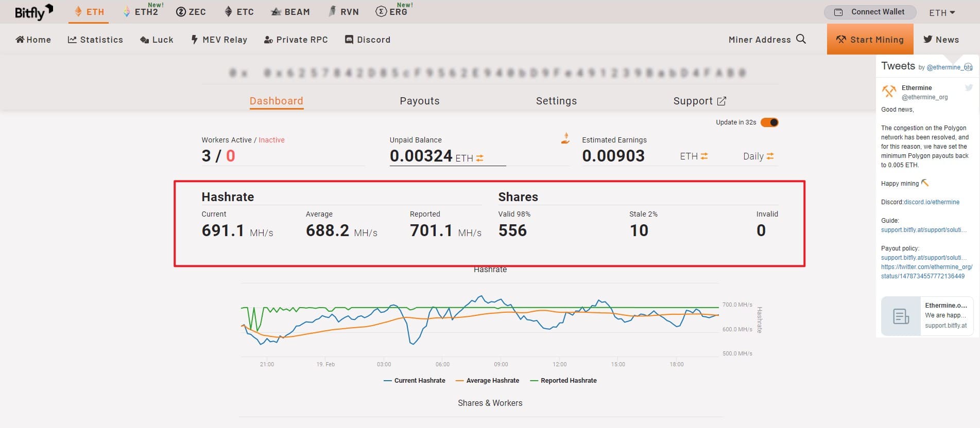Viewport: 980px width, 428px height.
Task: Open the discord.io/ethermine link
Action: (932, 202)
